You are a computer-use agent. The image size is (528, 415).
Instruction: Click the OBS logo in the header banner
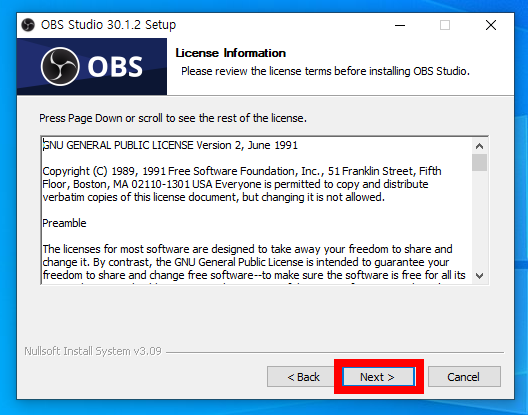click(x=92, y=66)
